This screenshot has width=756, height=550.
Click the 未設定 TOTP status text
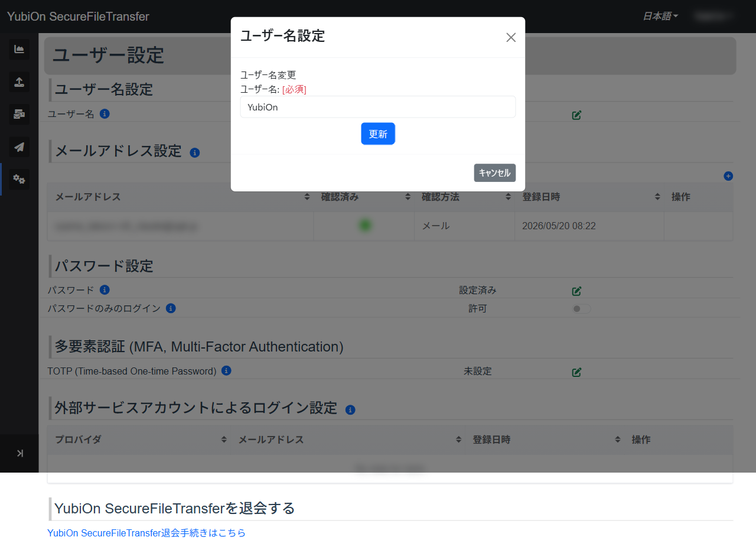tap(478, 371)
